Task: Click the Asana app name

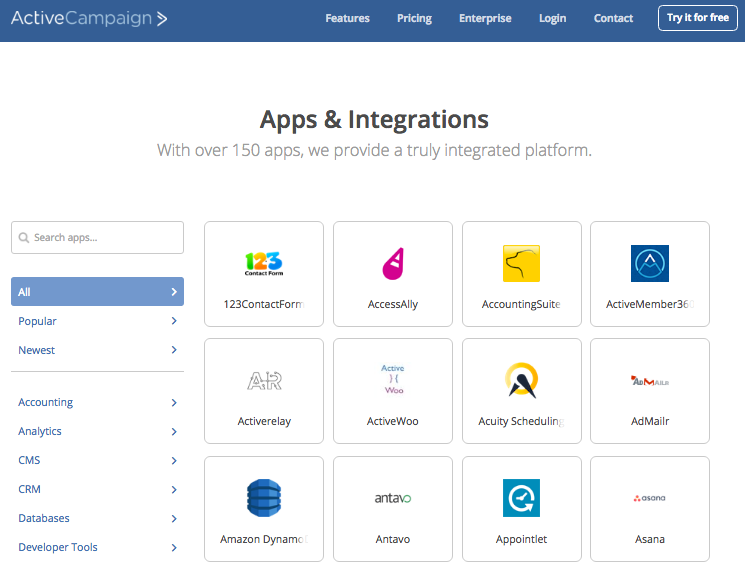Action: coord(649,539)
